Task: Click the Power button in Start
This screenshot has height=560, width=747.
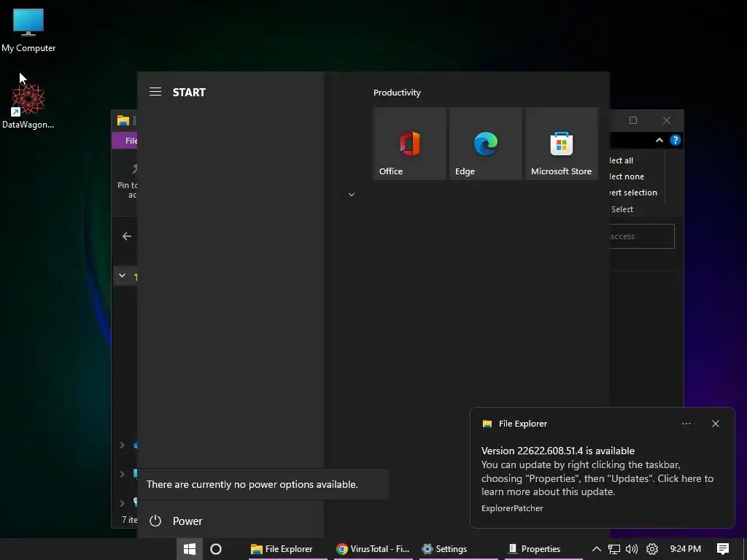Action: 231,521
